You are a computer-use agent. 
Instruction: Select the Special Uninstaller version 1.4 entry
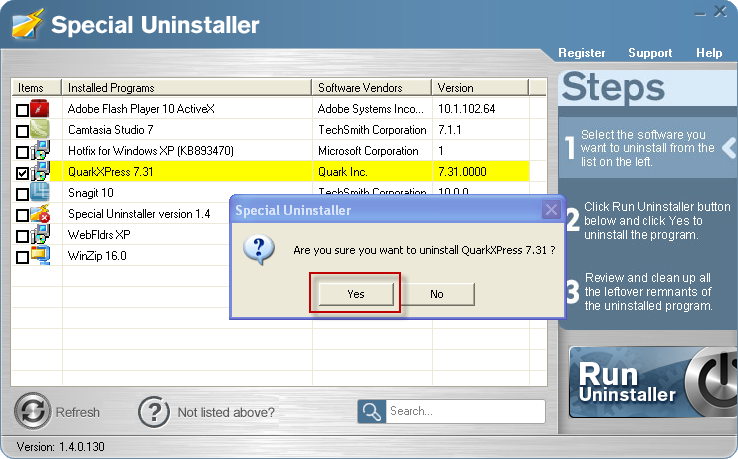139,214
